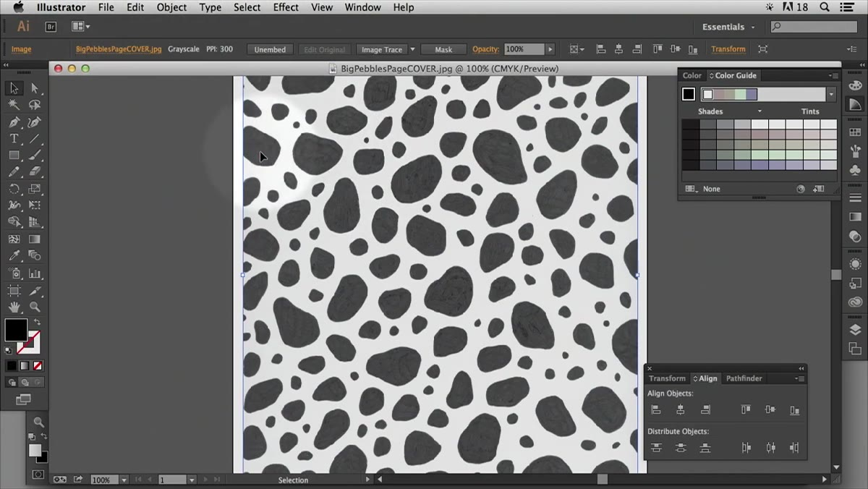Select the Selection tool (black arrow)
The height and width of the screenshot is (489, 868).
(14, 88)
